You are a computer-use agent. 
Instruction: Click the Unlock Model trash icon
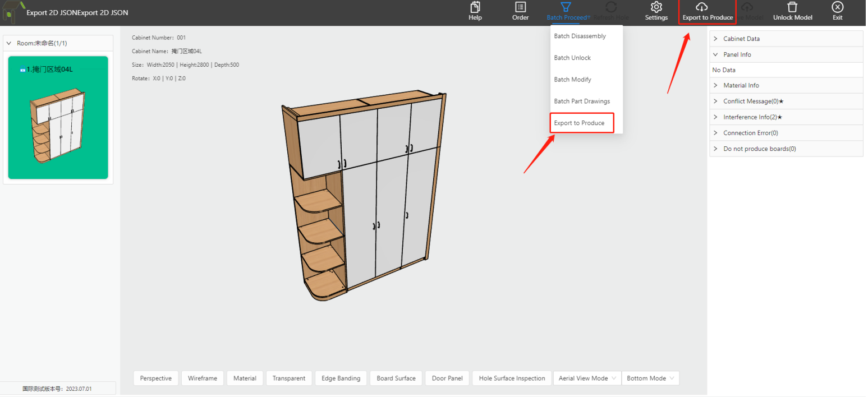pos(792,8)
